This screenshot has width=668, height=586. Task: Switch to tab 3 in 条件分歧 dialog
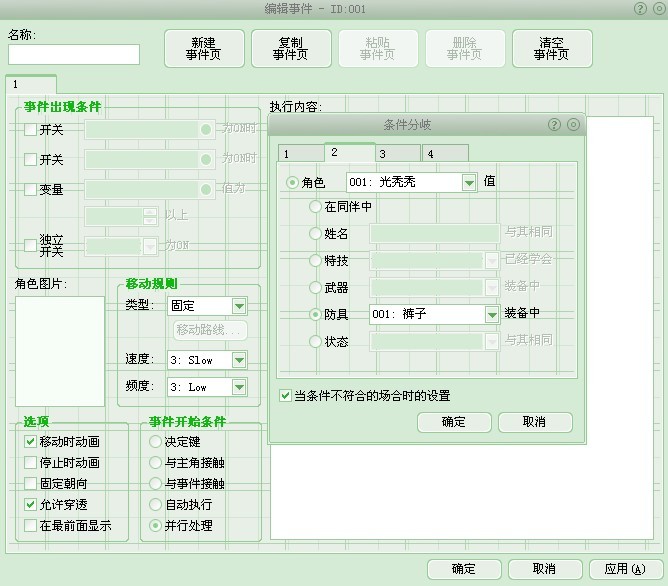click(398, 154)
